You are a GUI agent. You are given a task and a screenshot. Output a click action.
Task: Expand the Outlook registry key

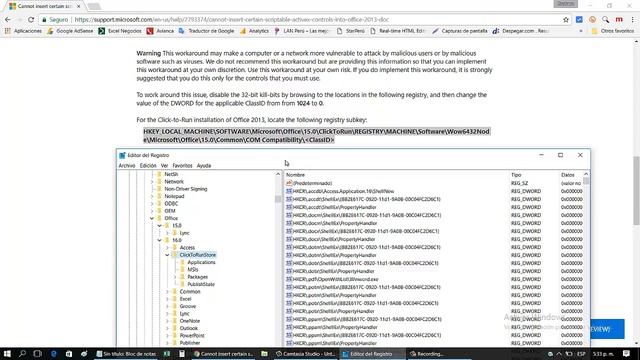point(167,329)
